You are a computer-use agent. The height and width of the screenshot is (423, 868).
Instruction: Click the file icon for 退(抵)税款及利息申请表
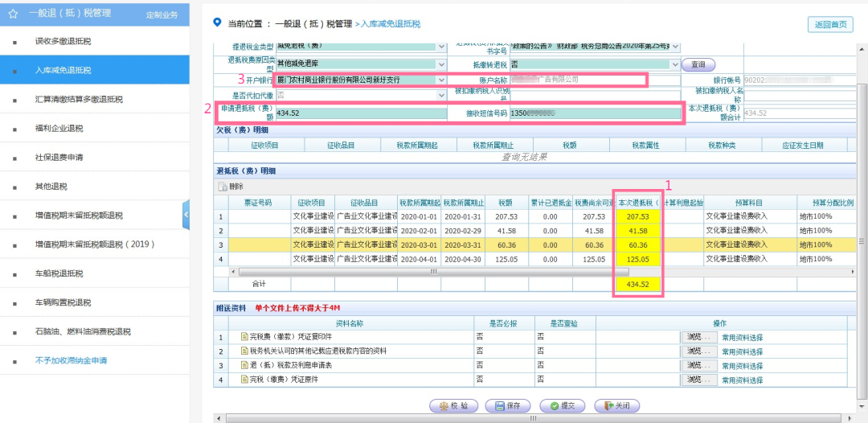click(x=244, y=365)
